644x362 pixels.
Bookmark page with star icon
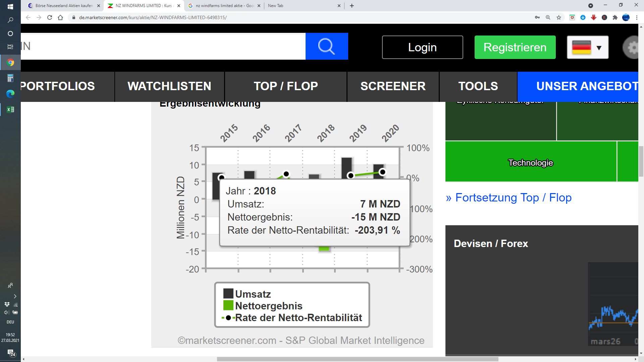coord(559,17)
